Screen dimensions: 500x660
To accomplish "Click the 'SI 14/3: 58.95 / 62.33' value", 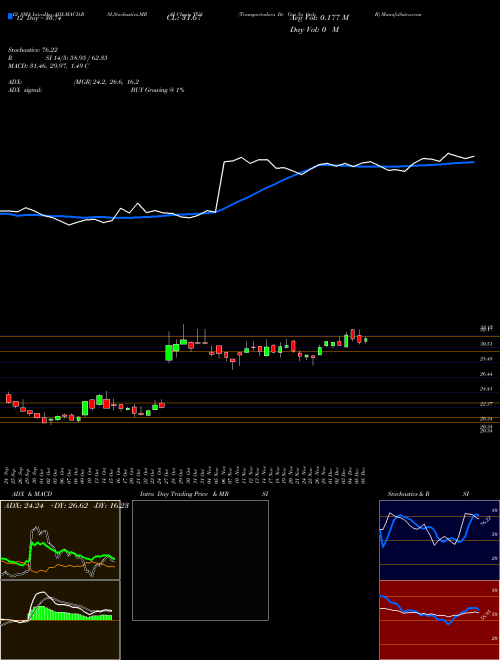I will pyautogui.click(x=77, y=58).
